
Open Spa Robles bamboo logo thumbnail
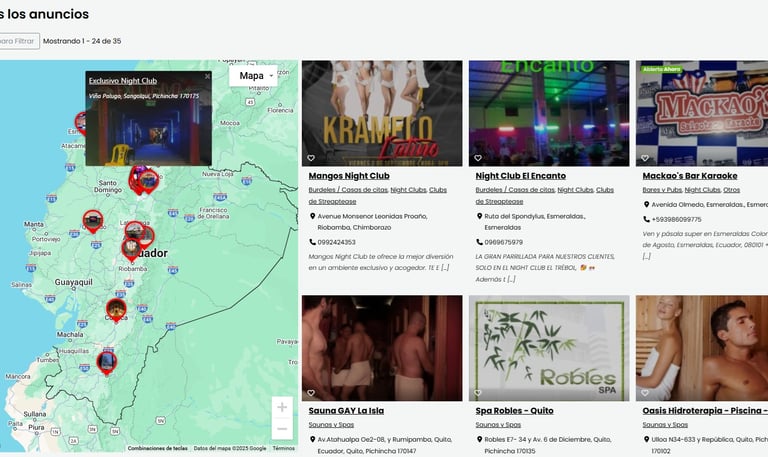click(x=549, y=348)
